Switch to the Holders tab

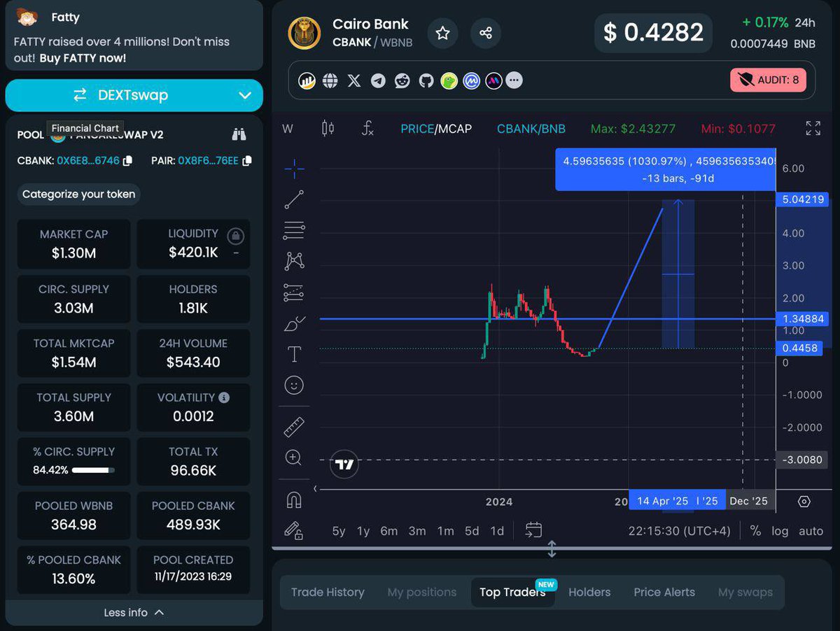tap(589, 592)
